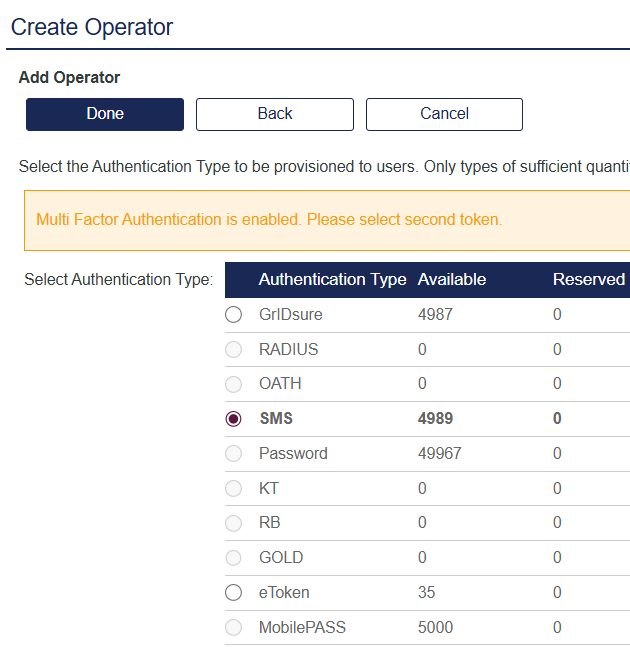Select the GrIDsure radio button
The image size is (630, 647).
click(x=234, y=315)
